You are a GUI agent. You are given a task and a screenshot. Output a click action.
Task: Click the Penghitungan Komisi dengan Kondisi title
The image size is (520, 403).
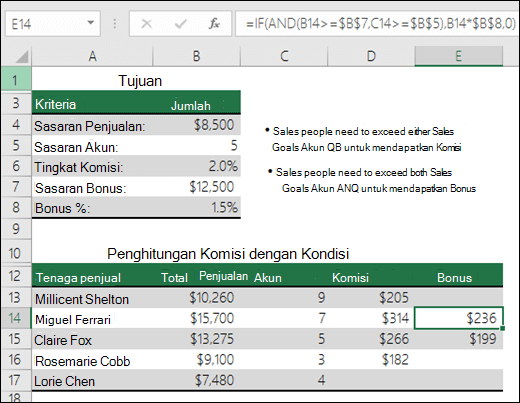pos(228,254)
